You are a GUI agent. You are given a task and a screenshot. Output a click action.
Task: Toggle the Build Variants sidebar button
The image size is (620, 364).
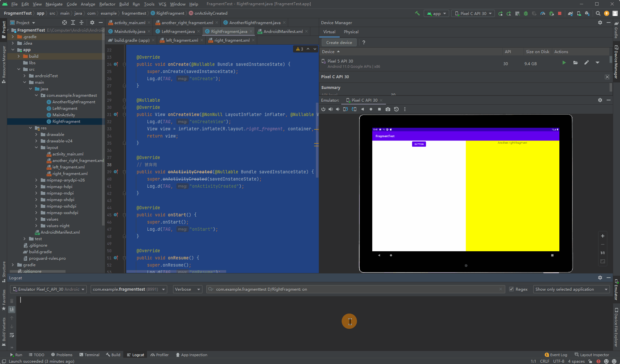(x=4, y=331)
